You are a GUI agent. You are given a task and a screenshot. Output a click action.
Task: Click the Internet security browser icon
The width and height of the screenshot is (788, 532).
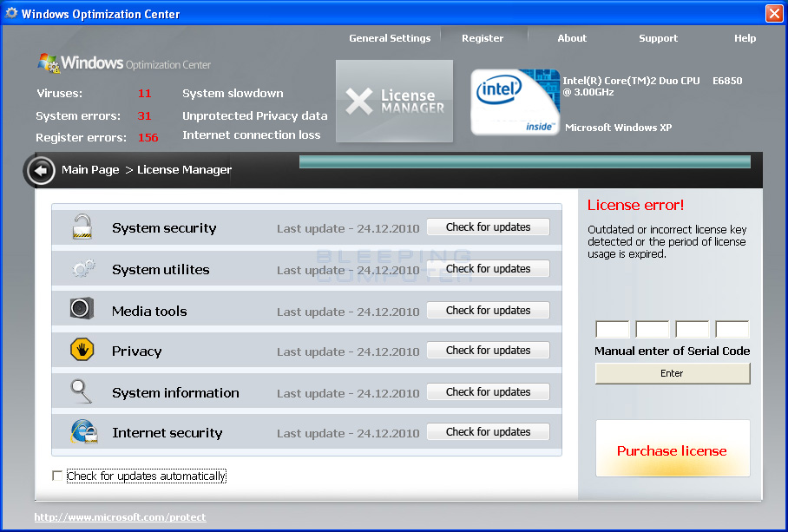tap(82, 431)
